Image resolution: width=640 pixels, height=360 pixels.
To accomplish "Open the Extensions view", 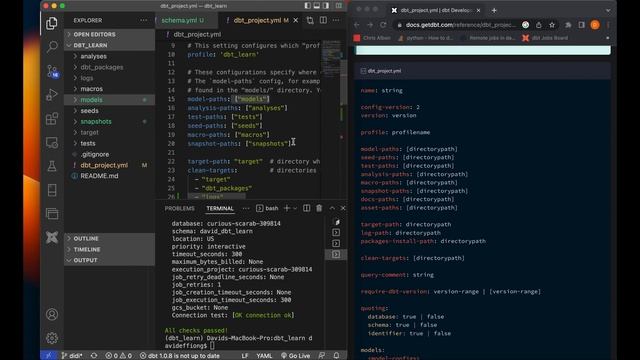I will (52, 119).
